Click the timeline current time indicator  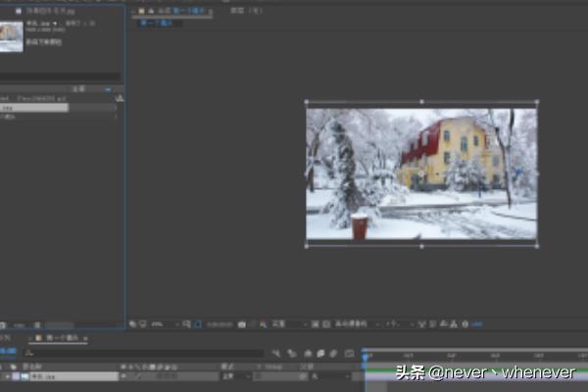click(x=365, y=355)
